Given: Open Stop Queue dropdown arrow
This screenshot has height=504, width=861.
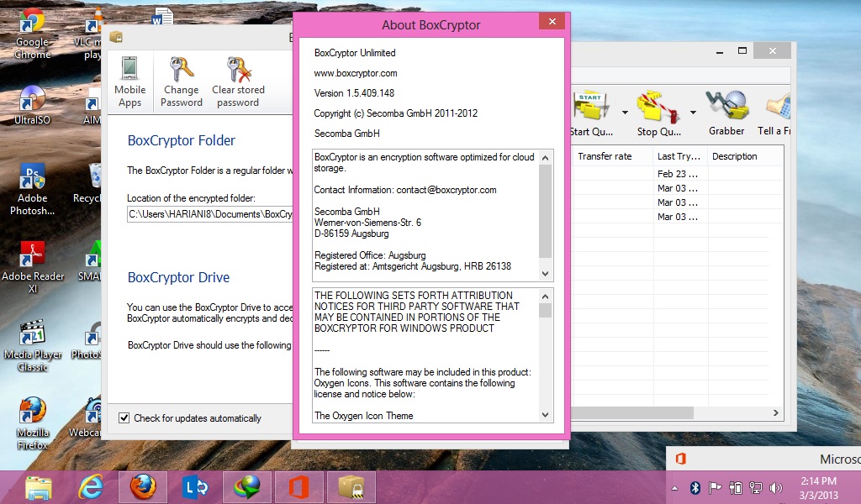Looking at the screenshot, I should coord(693,113).
